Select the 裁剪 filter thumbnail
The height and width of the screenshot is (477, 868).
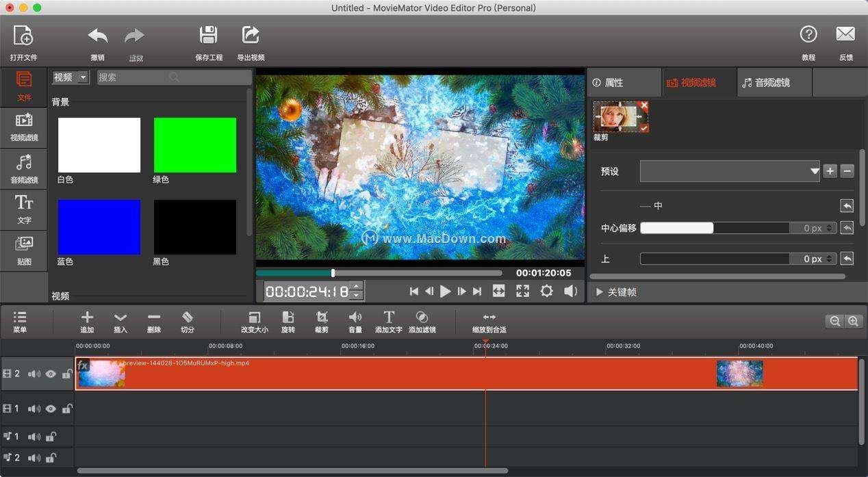tap(620, 117)
